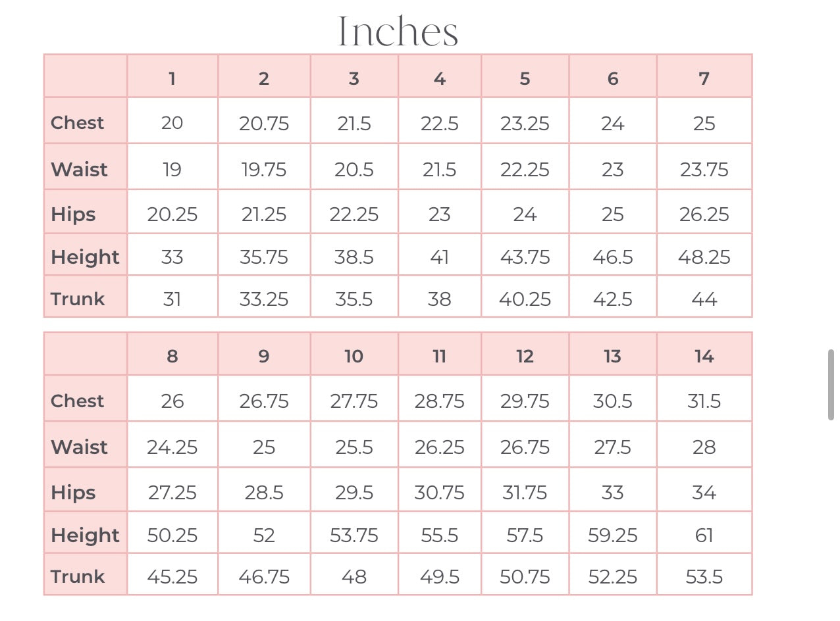Select the size 1 column header

click(172, 79)
